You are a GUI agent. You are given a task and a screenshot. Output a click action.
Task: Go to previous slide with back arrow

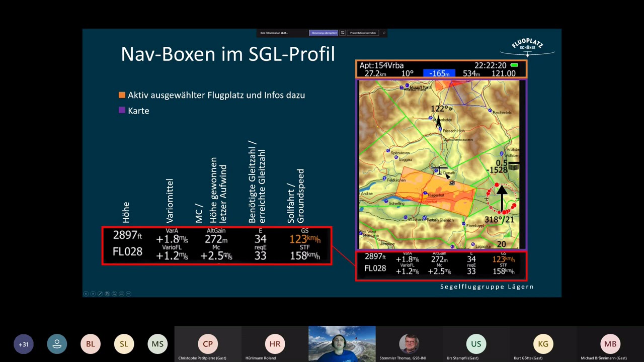click(86, 294)
